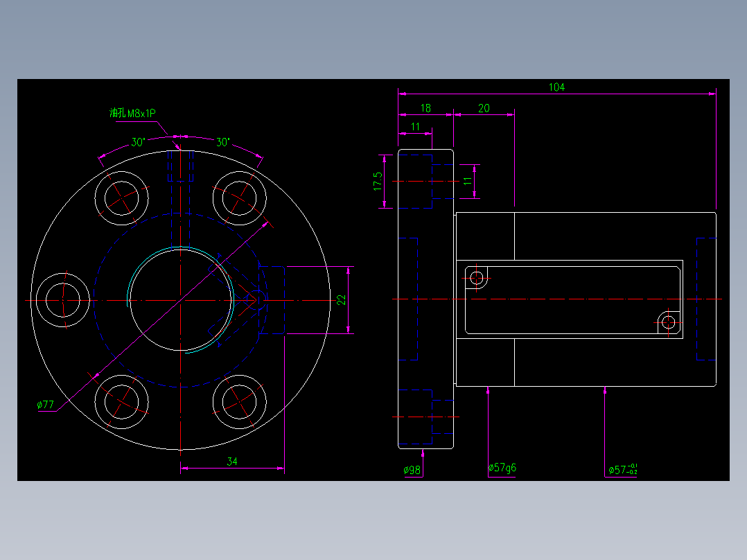747x560 pixels.
Task: Select the ø57g6 tolerance label
Action: [502, 468]
